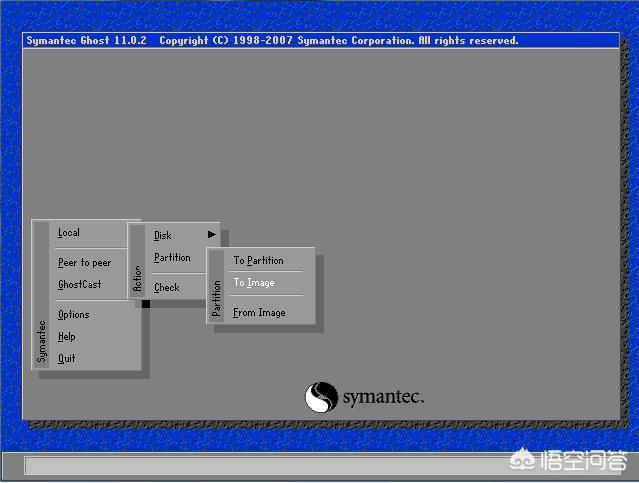Open the Local menu entry
Screen dimensions: 639x483
coord(69,233)
